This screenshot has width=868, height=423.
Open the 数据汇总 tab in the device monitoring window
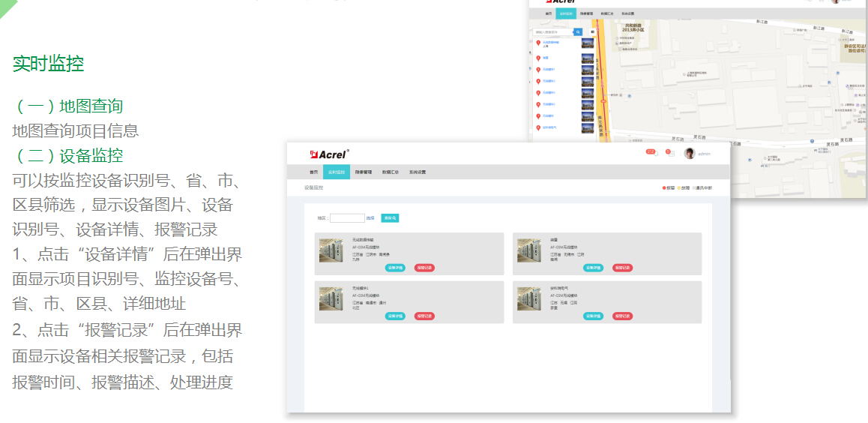coord(390,172)
